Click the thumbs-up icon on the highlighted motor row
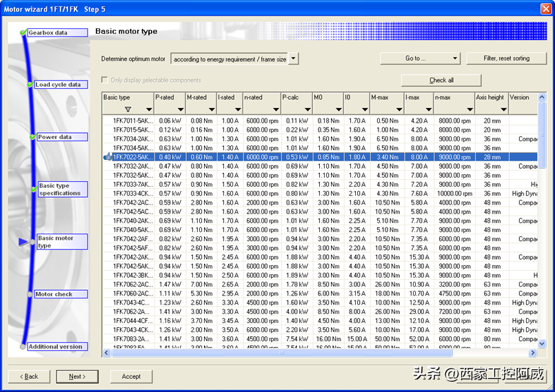This screenshot has width=555, height=392. (x=108, y=157)
